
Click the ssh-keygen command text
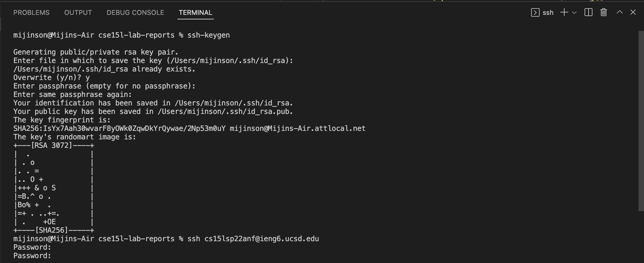click(x=208, y=35)
